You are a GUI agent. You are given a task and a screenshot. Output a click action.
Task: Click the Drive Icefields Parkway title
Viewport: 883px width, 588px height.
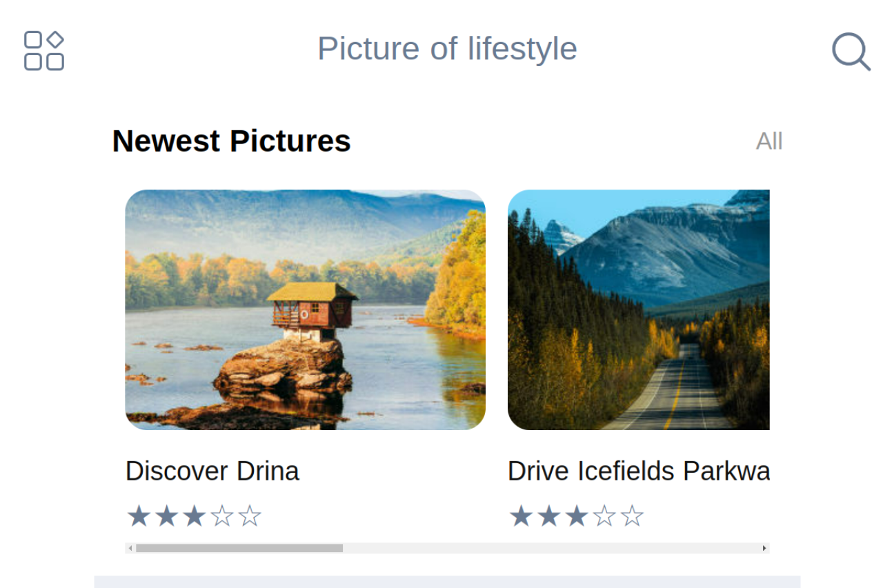click(638, 472)
